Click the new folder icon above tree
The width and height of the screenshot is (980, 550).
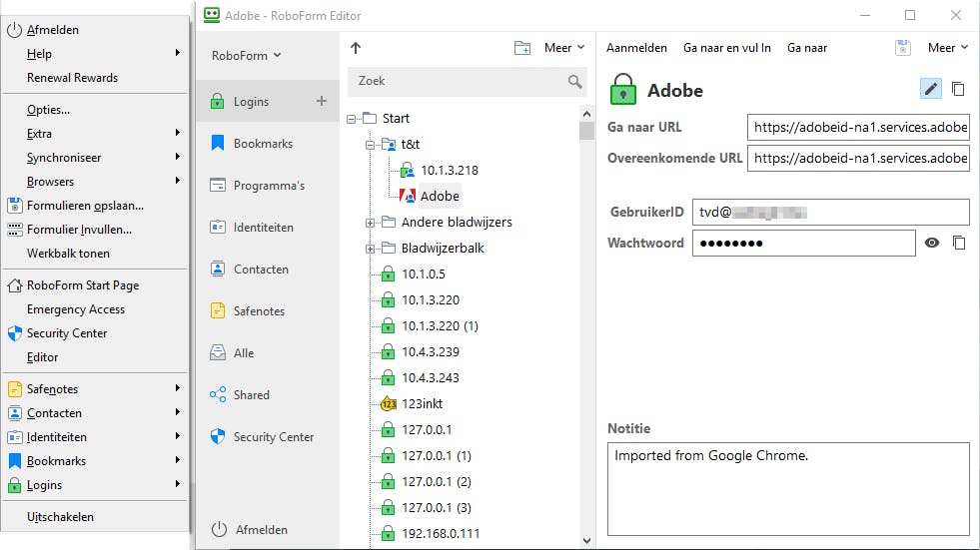pos(522,48)
